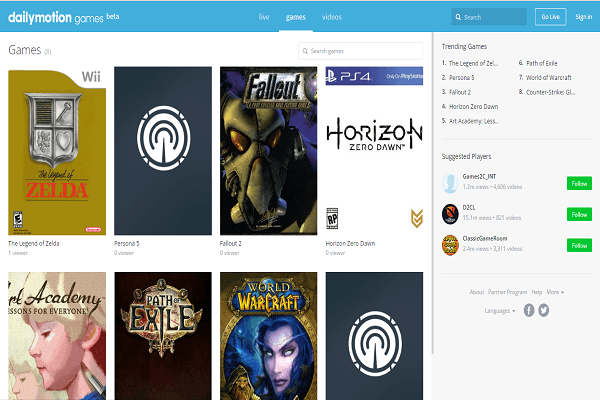The height and width of the screenshot is (400, 600).
Task: Open the placeholder thumbnail beside World of Warcraft
Action: (374, 336)
